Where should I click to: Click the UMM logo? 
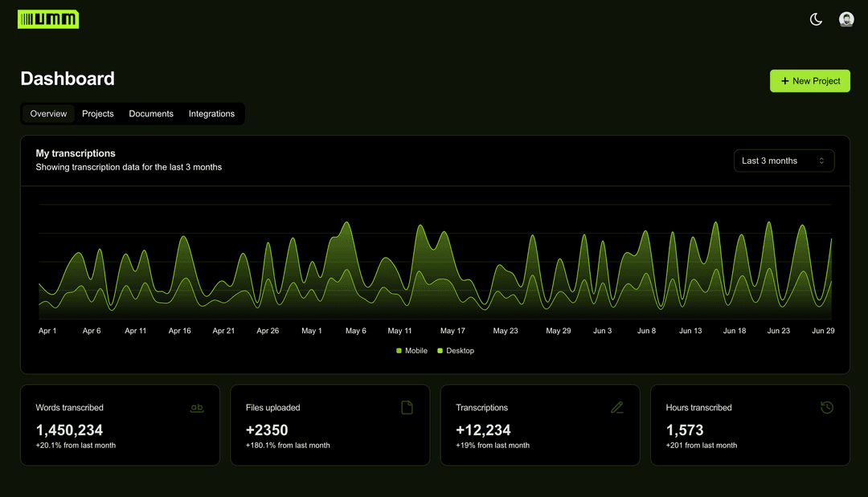pyautogui.click(x=48, y=18)
